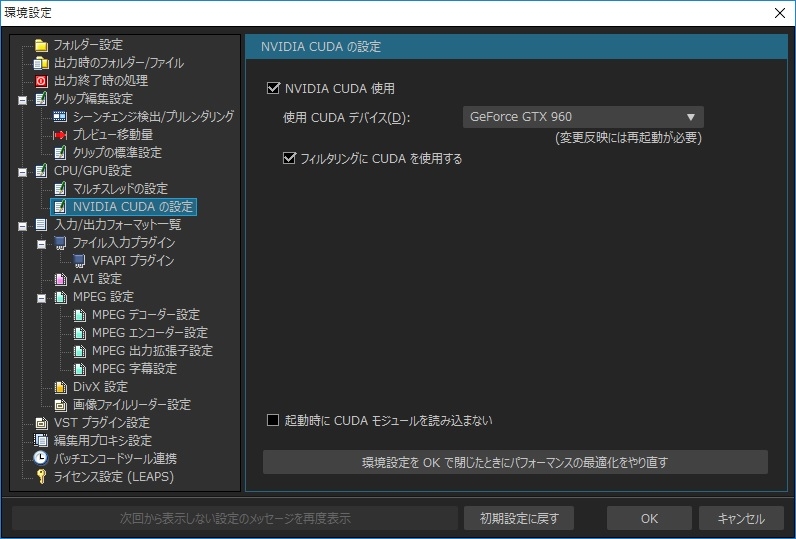Click the クリップの標準設定 icon

tap(60, 153)
